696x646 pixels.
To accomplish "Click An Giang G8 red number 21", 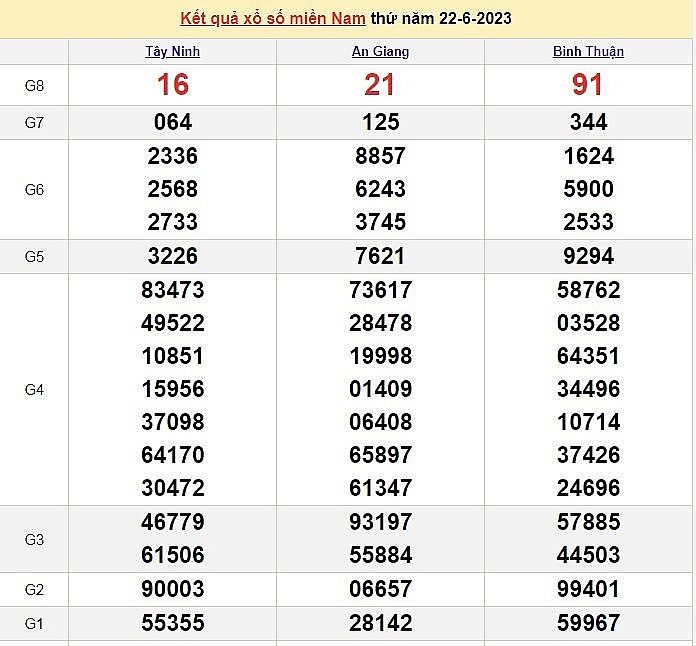I will 380,85.
